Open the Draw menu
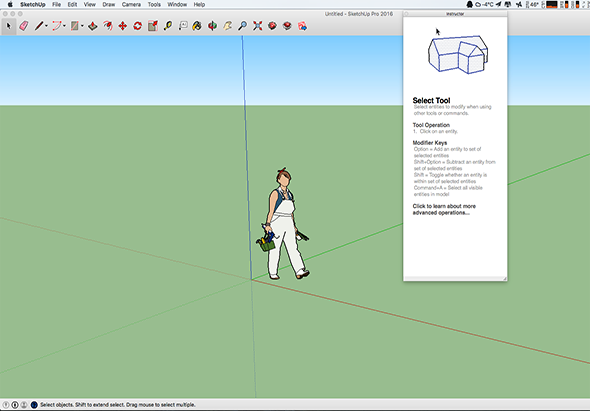 point(109,5)
